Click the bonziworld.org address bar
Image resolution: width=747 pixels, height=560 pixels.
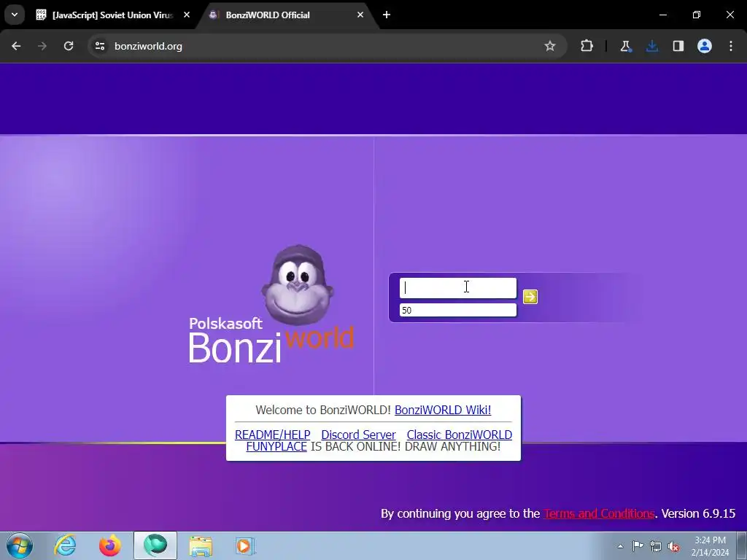tap(326, 46)
